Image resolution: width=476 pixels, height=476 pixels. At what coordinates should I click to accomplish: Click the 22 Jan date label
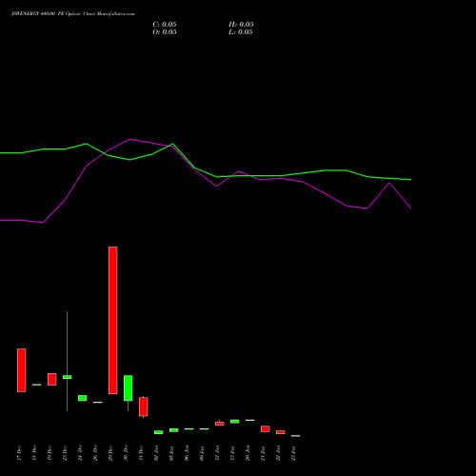(x=278, y=453)
